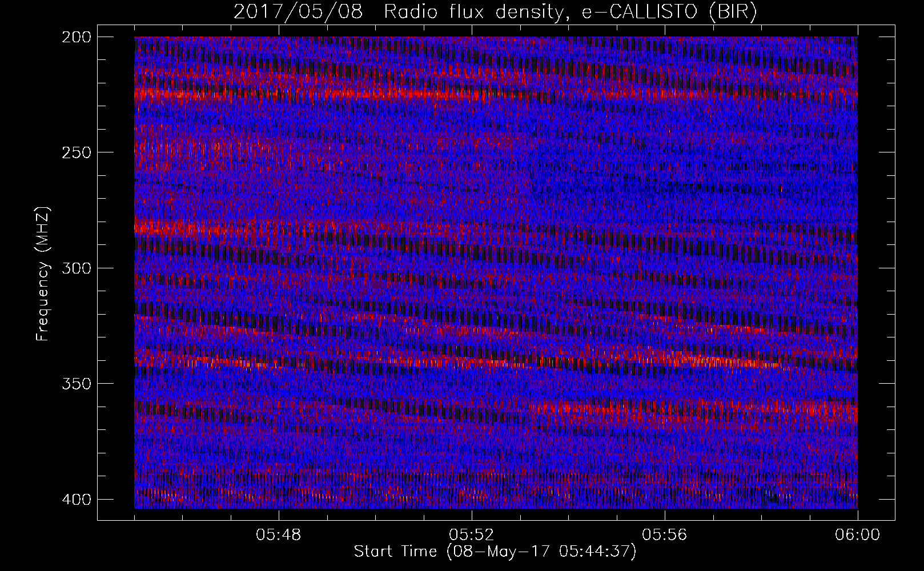Select the 250 frequency tick label
924x571 pixels.
(76, 152)
